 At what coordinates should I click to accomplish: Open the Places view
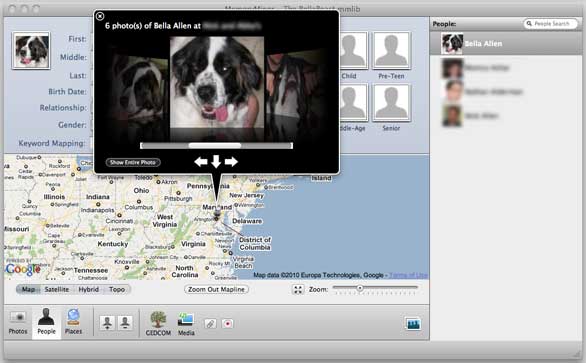coord(73,322)
